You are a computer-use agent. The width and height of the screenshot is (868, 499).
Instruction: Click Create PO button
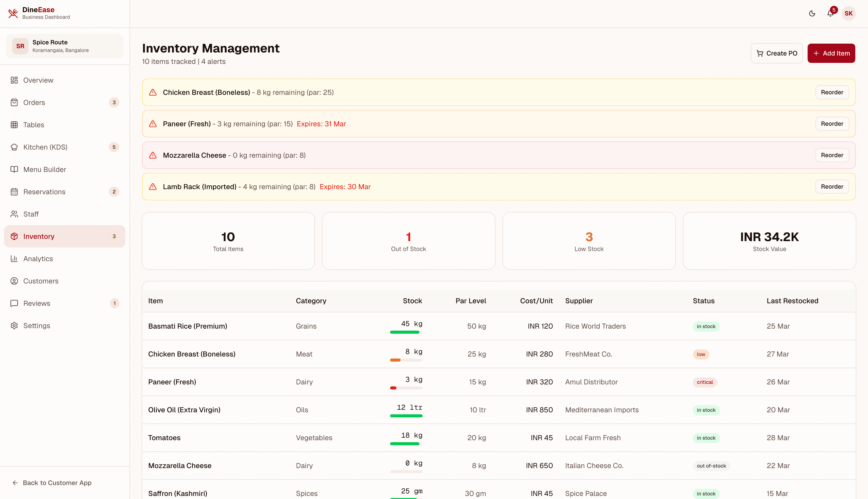coord(777,53)
